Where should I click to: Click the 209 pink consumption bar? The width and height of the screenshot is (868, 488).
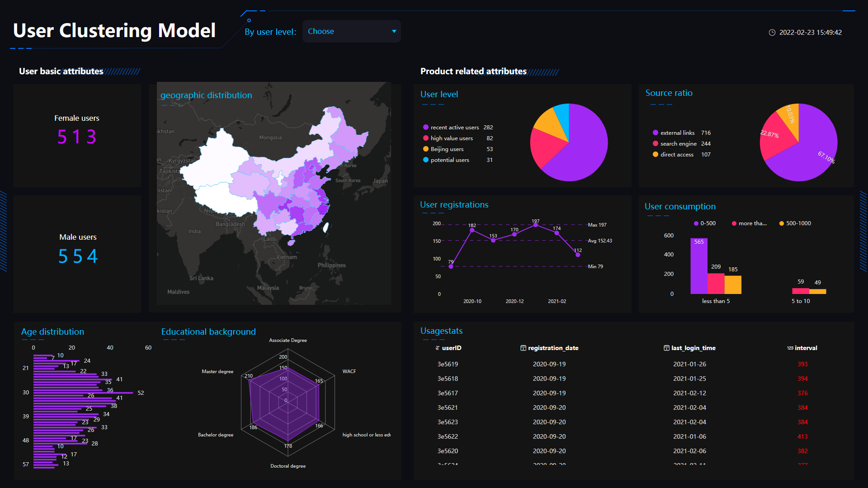click(x=716, y=284)
